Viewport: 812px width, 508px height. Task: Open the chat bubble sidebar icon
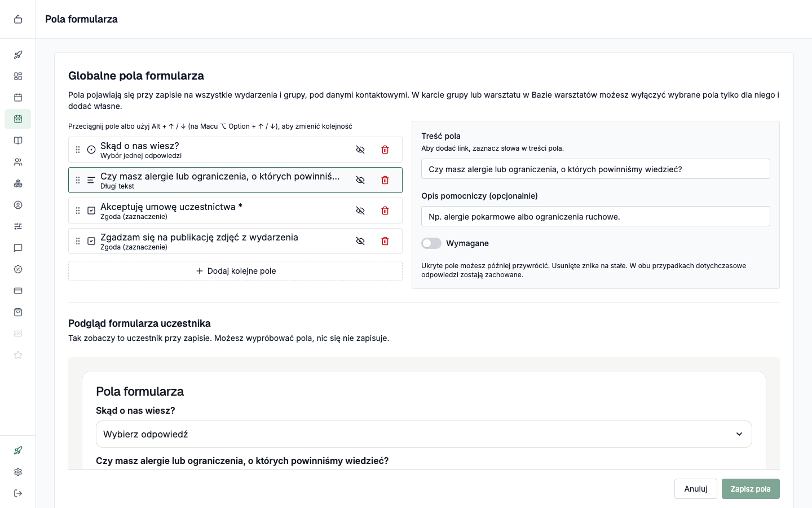18,248
